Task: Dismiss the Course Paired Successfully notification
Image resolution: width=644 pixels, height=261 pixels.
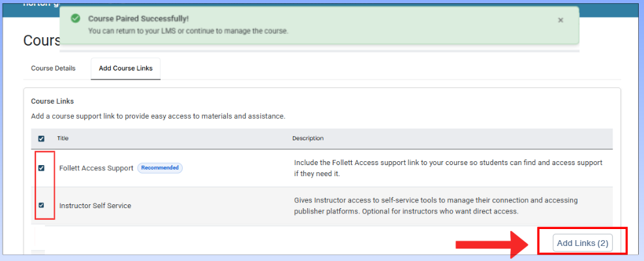Action: point(560,20)
